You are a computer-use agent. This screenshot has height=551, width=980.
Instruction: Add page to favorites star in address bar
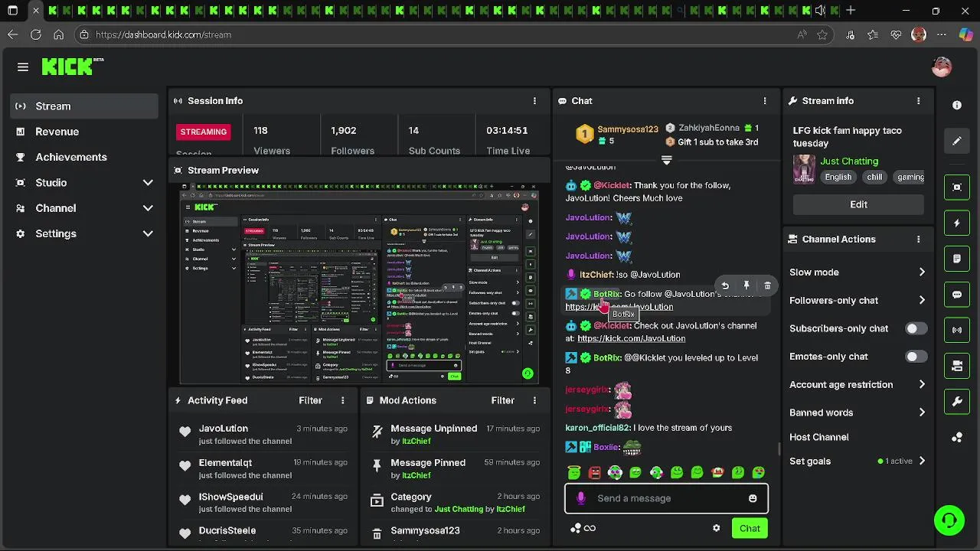pos(822,34)
